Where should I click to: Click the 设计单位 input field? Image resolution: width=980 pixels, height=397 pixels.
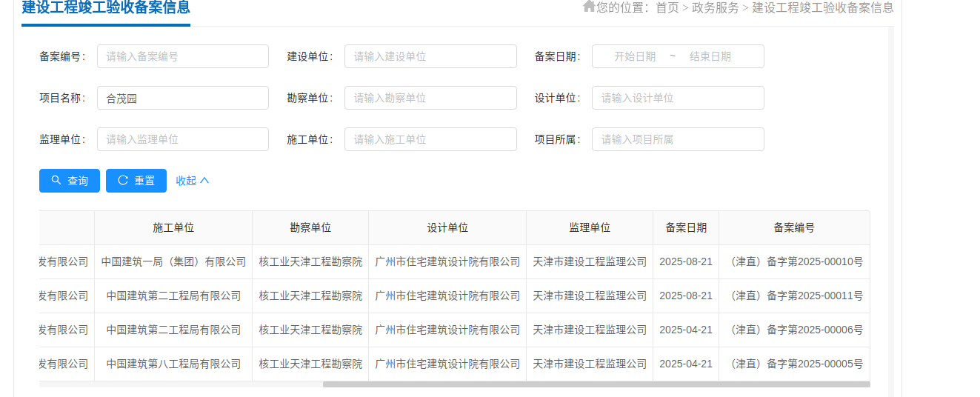678,98
